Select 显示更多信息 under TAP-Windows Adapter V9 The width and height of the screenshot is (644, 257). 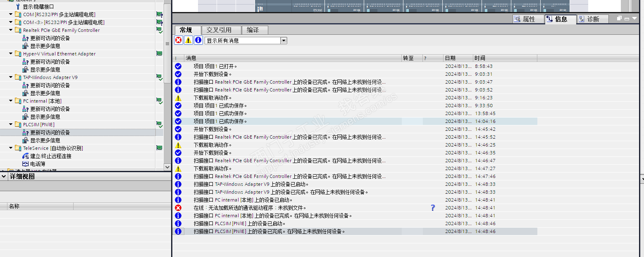(x=45, y=93)
